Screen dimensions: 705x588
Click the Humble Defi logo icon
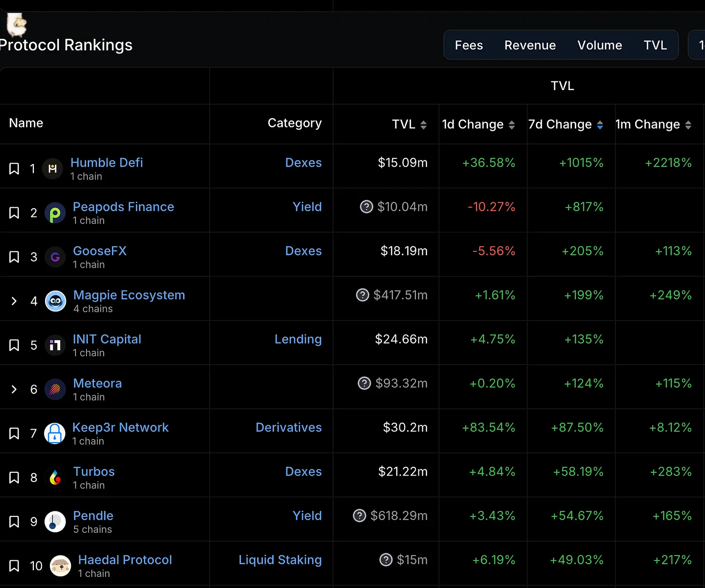pos(53,169)
